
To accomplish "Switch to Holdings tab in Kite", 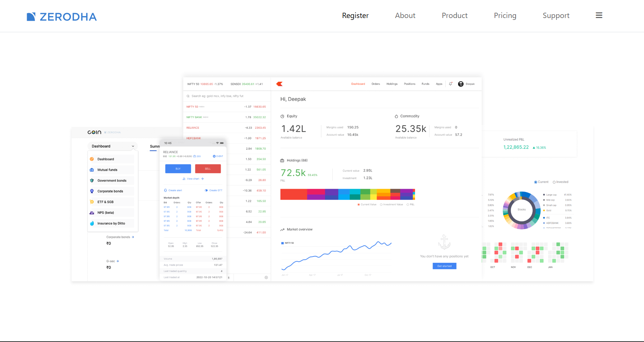I will point(392,84).
